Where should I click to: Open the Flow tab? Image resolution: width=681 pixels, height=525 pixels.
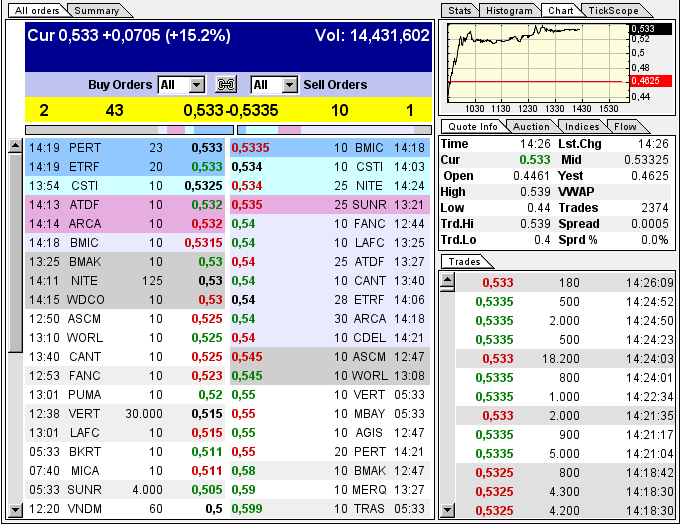pyautogui.click(x=625, y=127)
